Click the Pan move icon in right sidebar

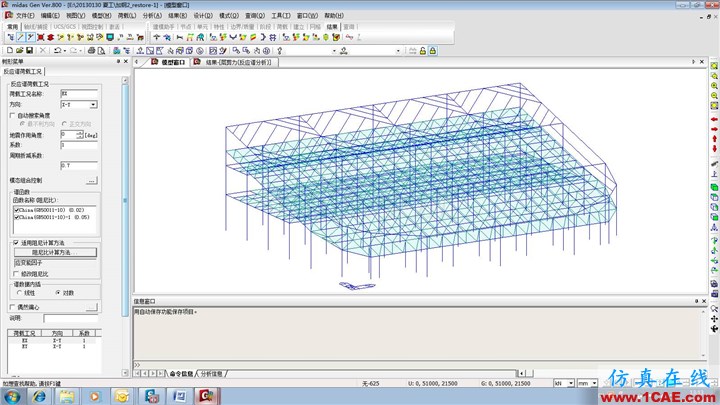(x=714, y=319)
